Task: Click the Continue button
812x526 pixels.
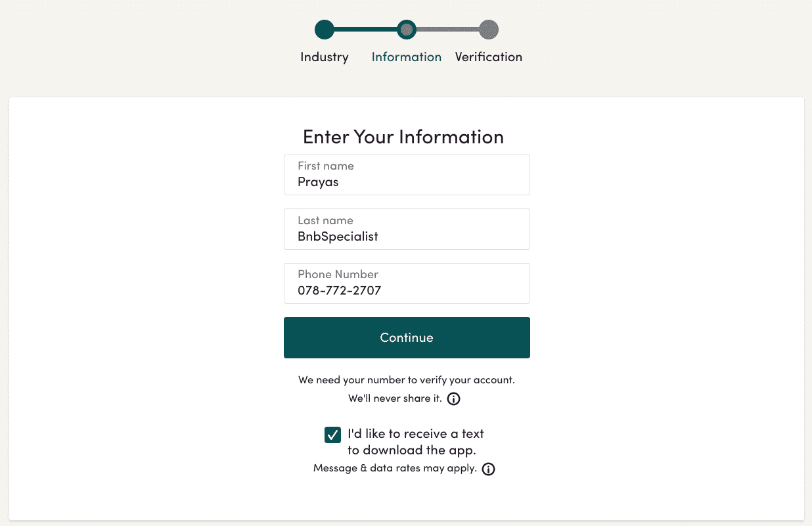Action: (406, 337)
